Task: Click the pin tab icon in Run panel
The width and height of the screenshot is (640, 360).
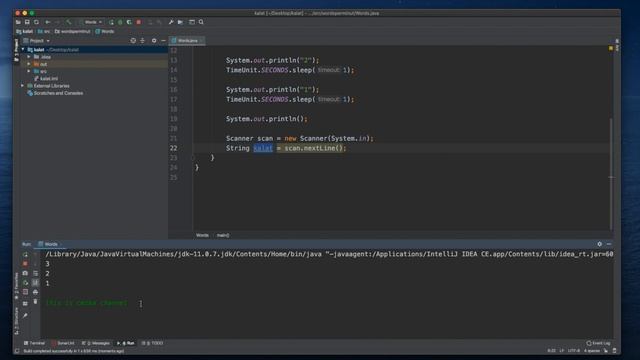Action: point(25,315)
